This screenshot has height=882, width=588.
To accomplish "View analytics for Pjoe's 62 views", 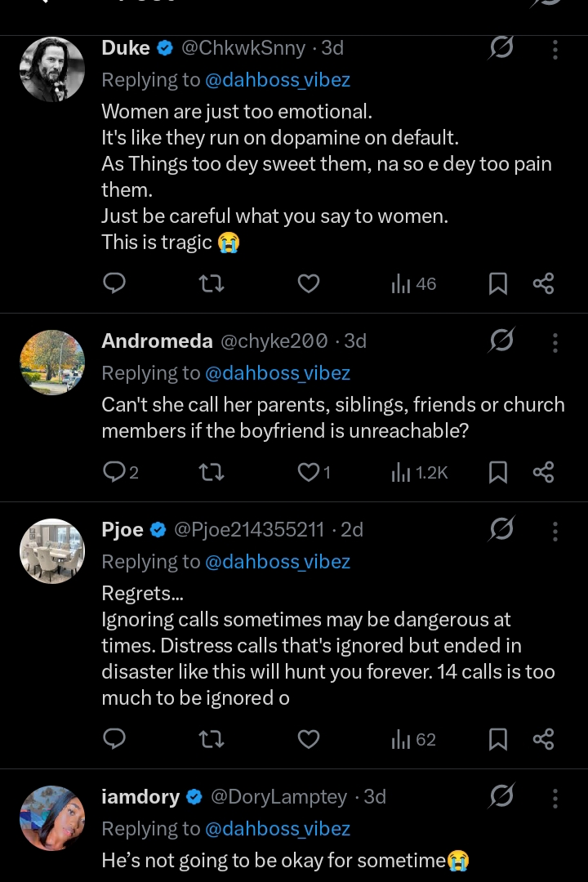I will click(414, 740).
